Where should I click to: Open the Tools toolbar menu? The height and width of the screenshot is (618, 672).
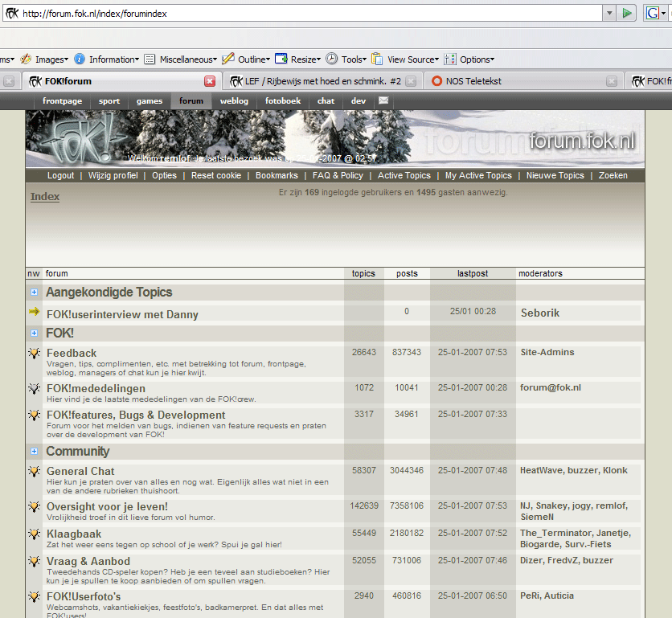click(x=346, y=59)
